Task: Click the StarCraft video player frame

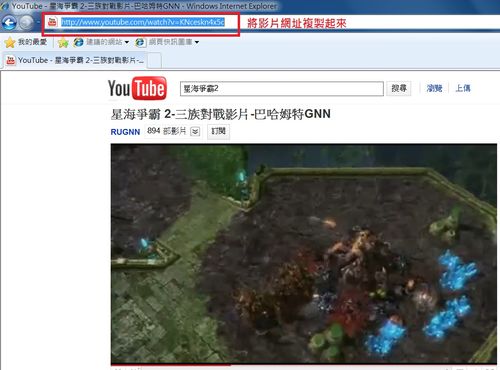Action: point(304,253)
